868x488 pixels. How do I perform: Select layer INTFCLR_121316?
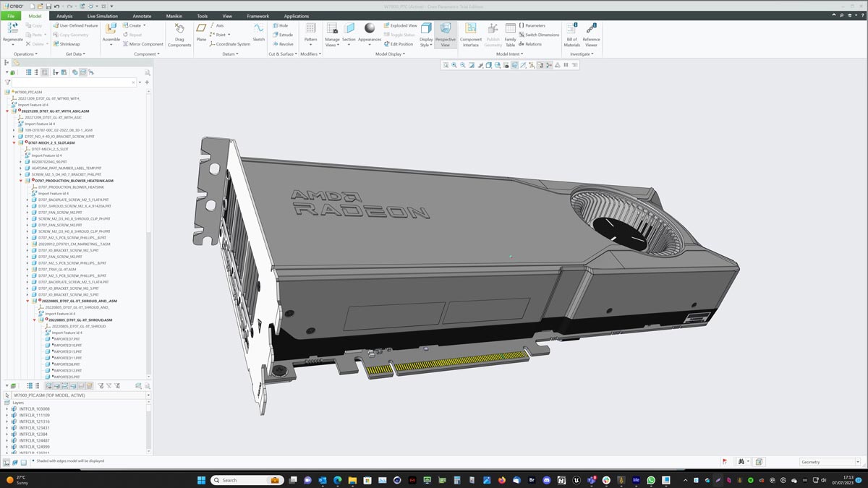[33, 421]
